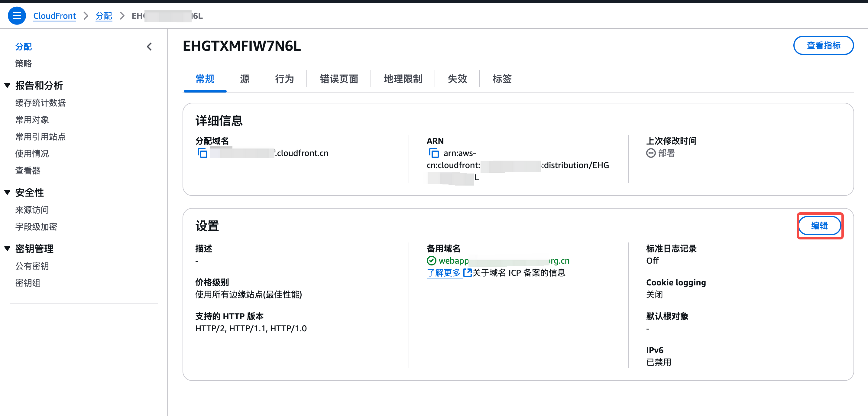Collapse the 密钥管理 section
Viewport: 868px width, 416px height.
8,249
